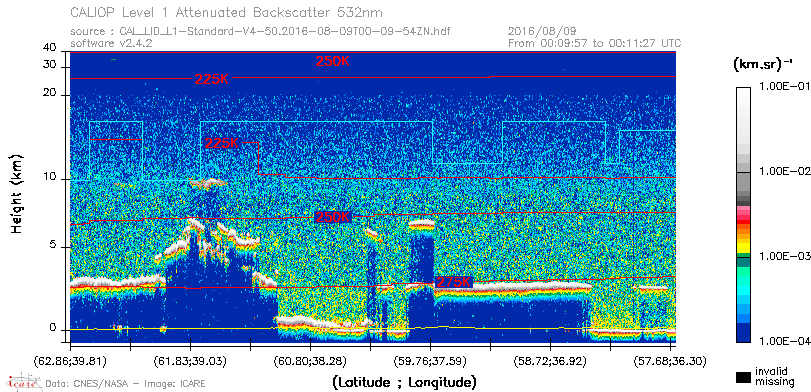
Task: Click the '(58.72;36.92)' tick label
Action: [x=550, y=360]
